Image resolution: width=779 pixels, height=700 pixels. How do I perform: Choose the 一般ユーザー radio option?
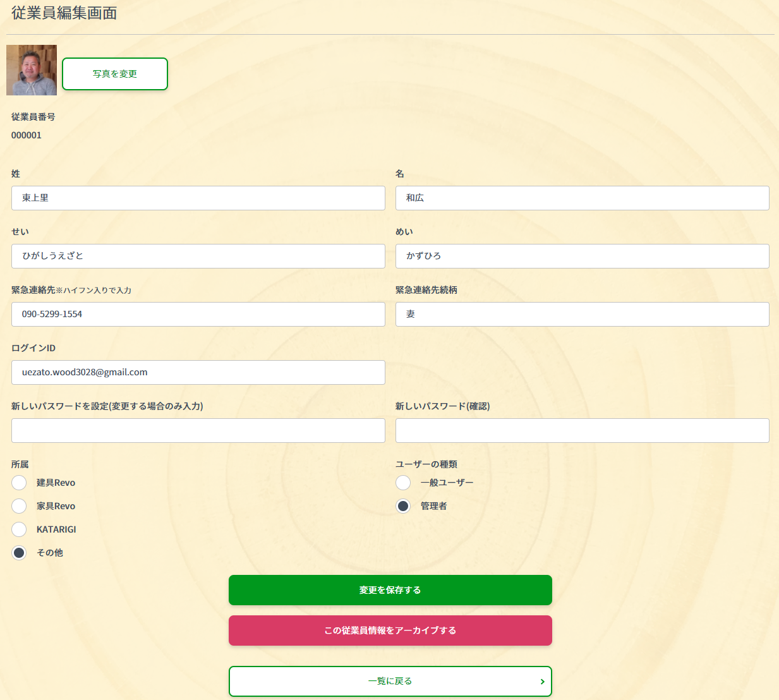pos(403,483)
